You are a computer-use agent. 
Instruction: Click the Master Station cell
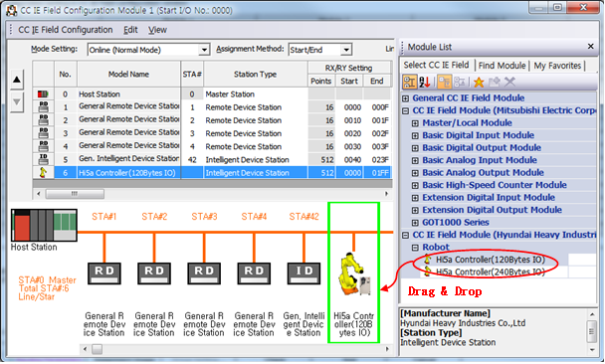pos(255,94)
